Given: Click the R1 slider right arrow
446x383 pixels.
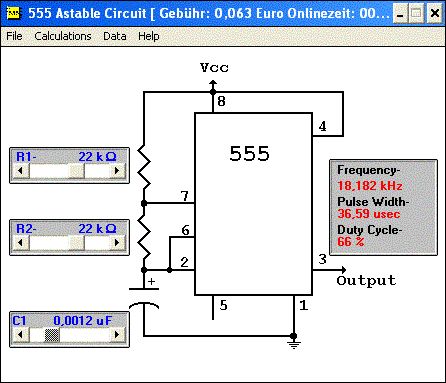Looking at the screenshot, I should pos(117,171).
